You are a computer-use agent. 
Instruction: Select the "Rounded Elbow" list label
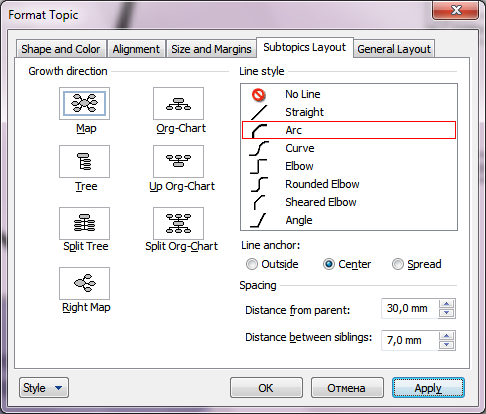(322, 184)
